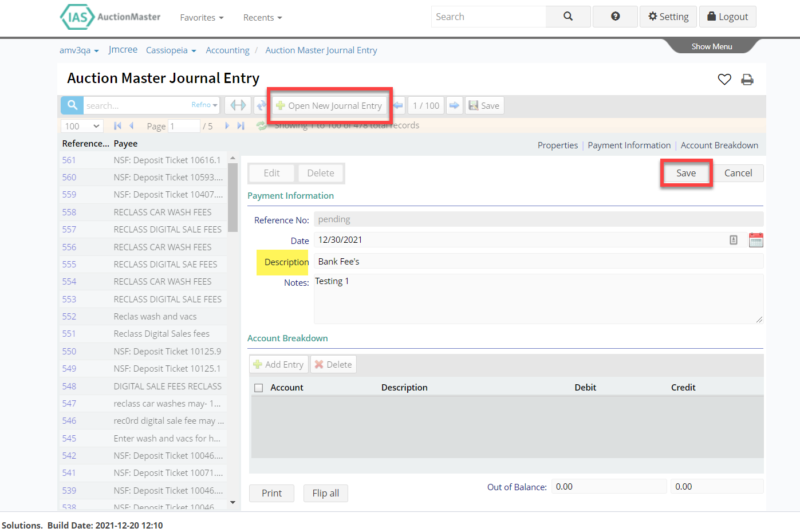Click green reload records icon
Viewport: 800px width, 532px height.
(261, 126)
